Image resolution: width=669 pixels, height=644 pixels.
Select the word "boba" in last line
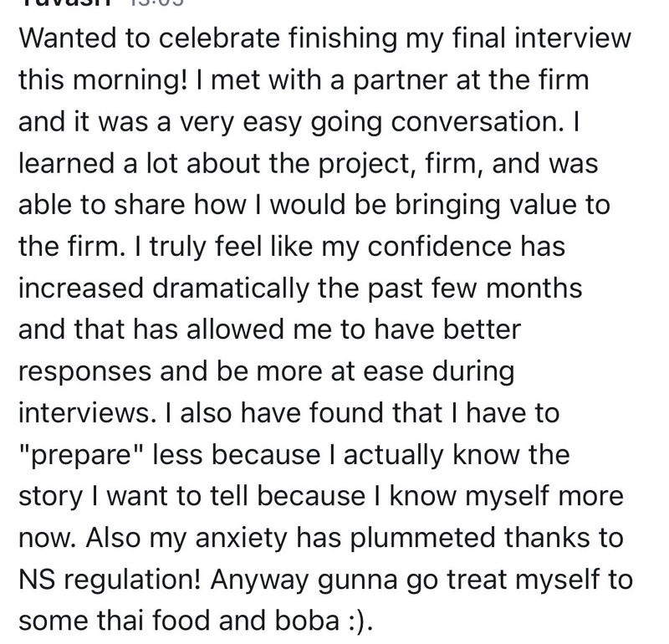(x=307, y=621)
